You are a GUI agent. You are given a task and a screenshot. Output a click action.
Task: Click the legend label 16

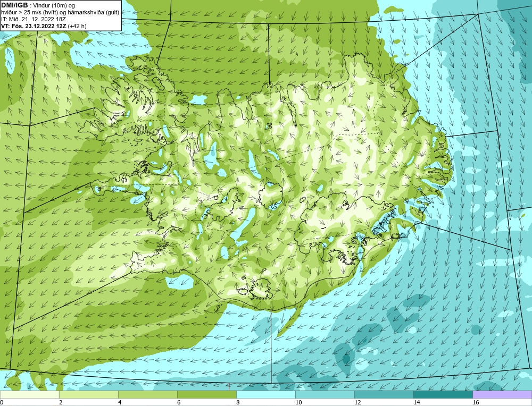tap(476, 402)
